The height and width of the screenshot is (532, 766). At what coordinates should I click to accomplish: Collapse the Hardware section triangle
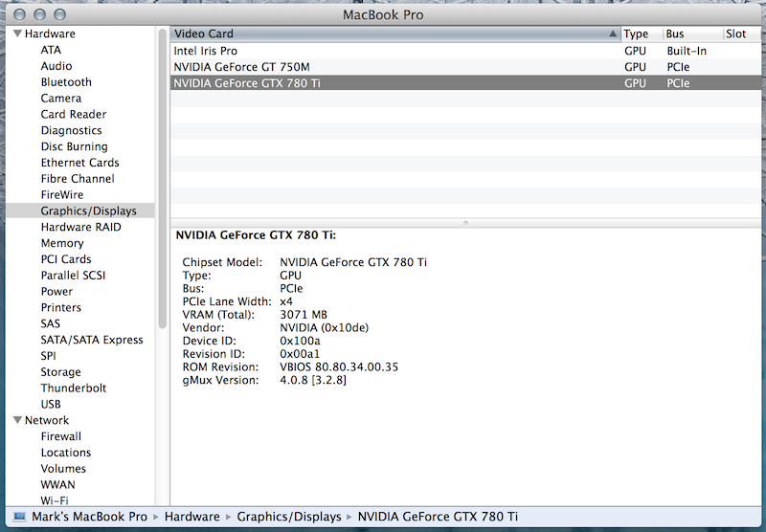[x=17, y=33]
